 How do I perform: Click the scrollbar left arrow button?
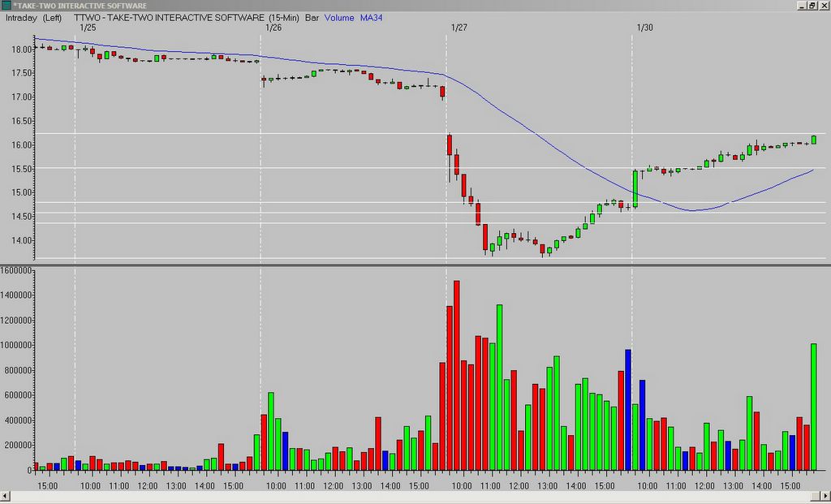coord(6,498)
